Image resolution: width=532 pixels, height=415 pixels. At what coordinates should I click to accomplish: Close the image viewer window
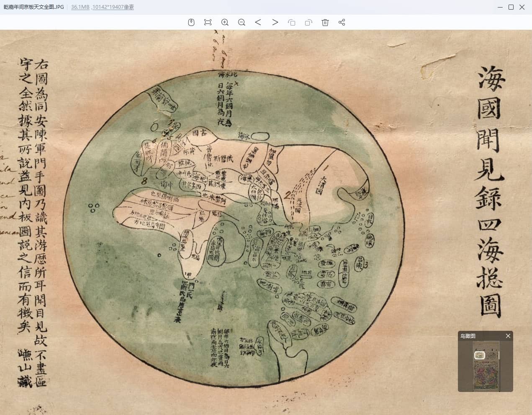click(522, 7)
